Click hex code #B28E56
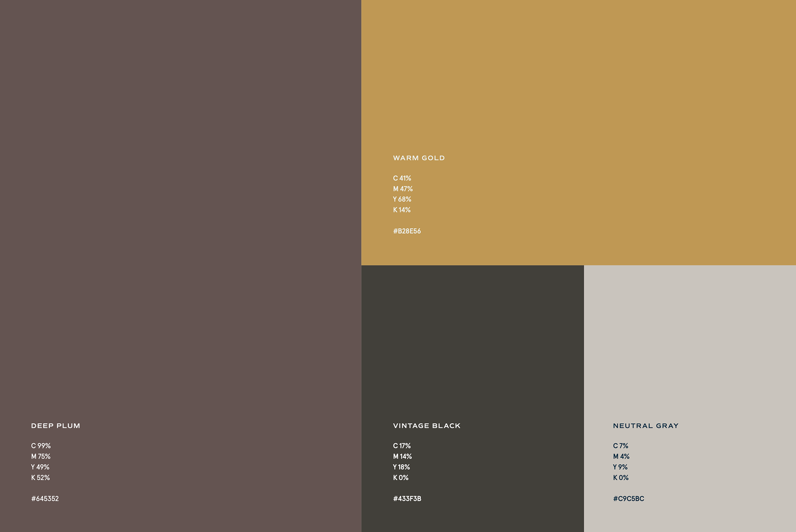The image size is (796, 532). [x=407, y=231]
